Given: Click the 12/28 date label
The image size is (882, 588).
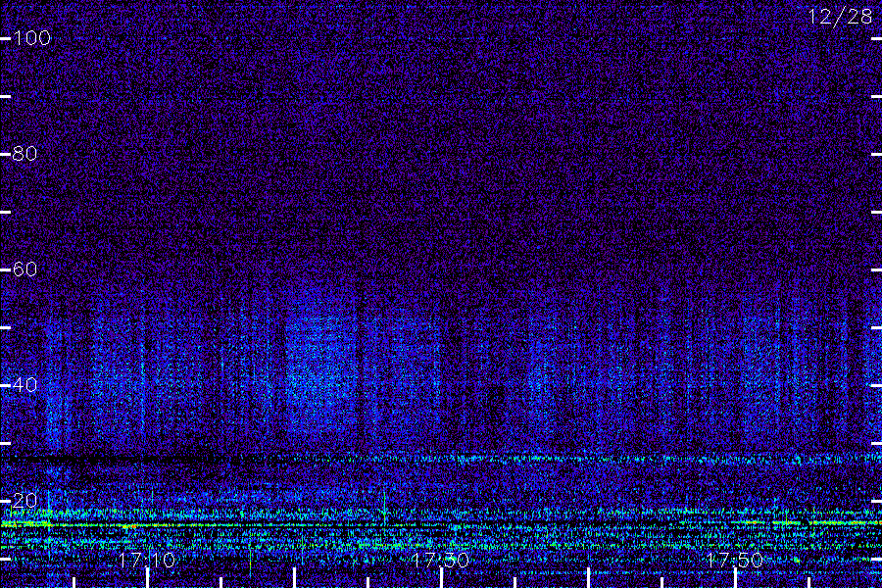Looking at the screenshot, I should [x=841, y=17].
